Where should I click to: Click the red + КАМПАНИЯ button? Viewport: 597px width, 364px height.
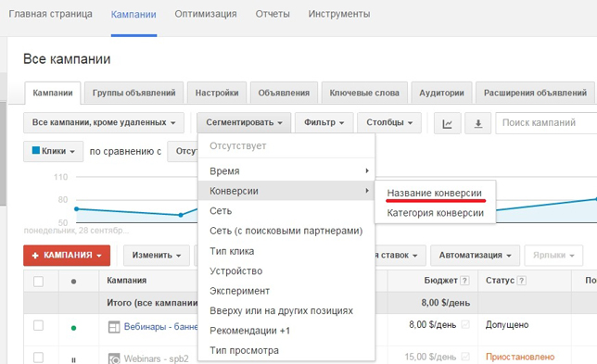(x=67, y=256)
